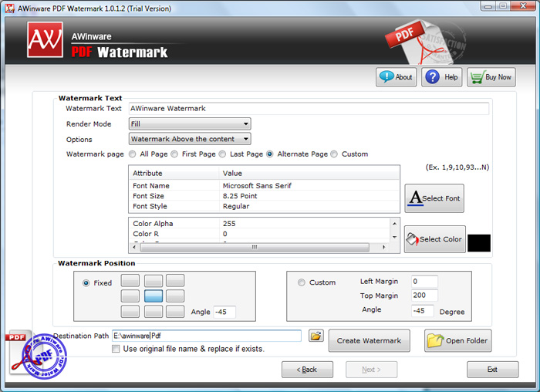Click the color list scroll up arrow
This screenshot has width=540, height=392.
395,224
